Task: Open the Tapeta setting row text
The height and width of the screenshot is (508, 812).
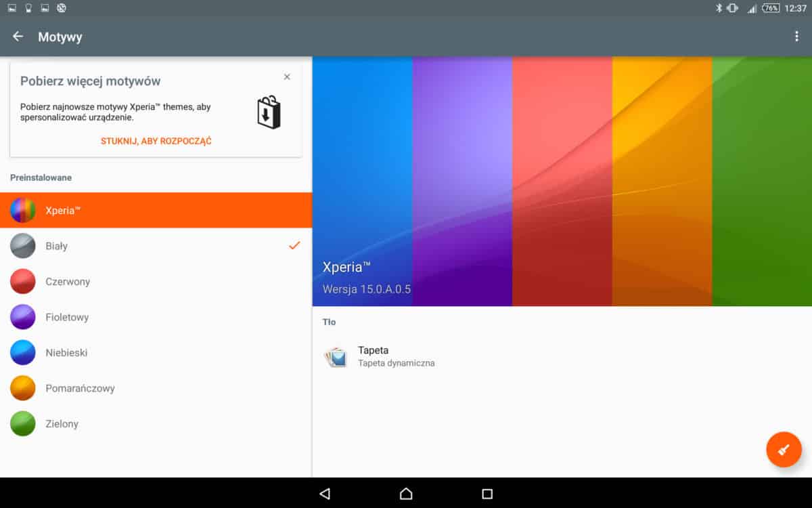Action: click(373, 350)
